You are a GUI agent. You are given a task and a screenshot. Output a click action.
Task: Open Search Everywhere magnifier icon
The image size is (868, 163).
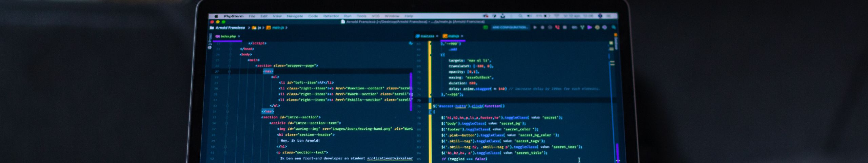coord(614,28)
